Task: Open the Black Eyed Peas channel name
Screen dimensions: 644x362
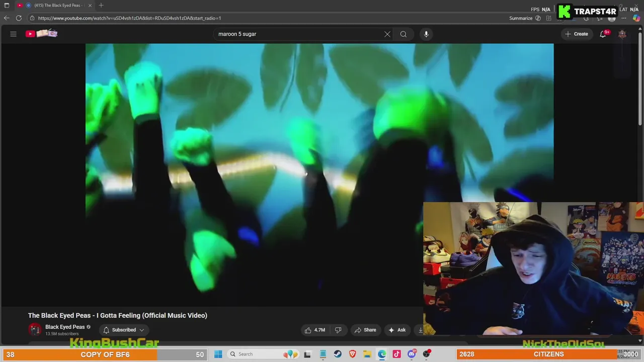Action: point(65,327)
